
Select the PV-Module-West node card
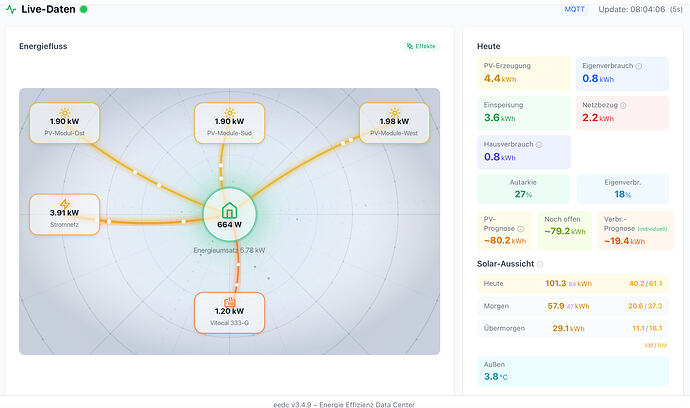click(x=394, y=123)
